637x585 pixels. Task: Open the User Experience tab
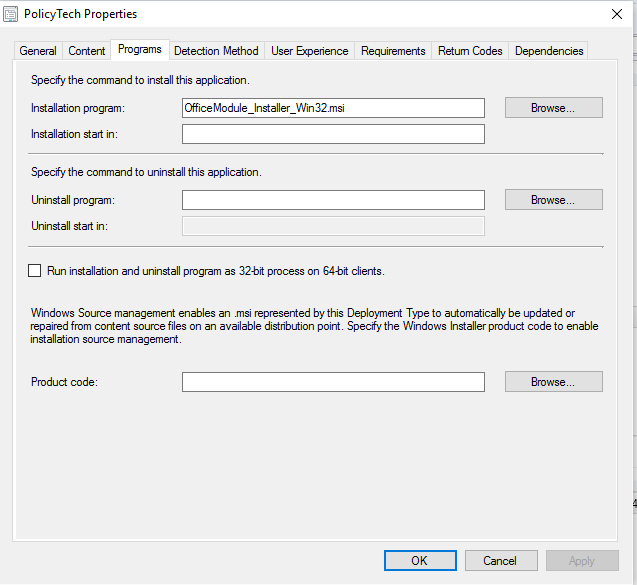(x=310, y=51)
